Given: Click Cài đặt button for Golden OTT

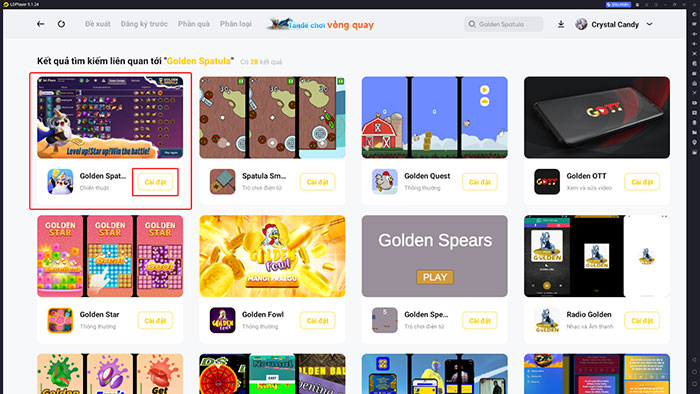Looking at the screenshot, I should (x=642, y=182).
